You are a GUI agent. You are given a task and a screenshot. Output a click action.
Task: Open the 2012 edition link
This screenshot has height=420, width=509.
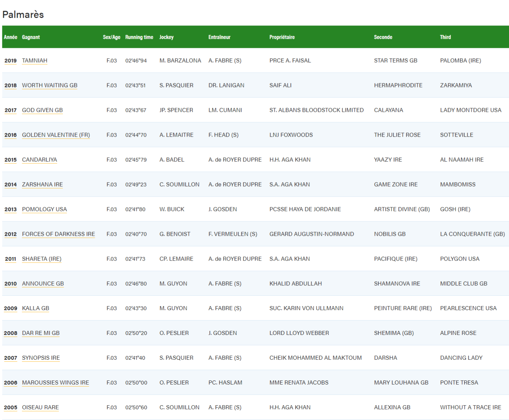pyautogui.click(x=10, y=234)
